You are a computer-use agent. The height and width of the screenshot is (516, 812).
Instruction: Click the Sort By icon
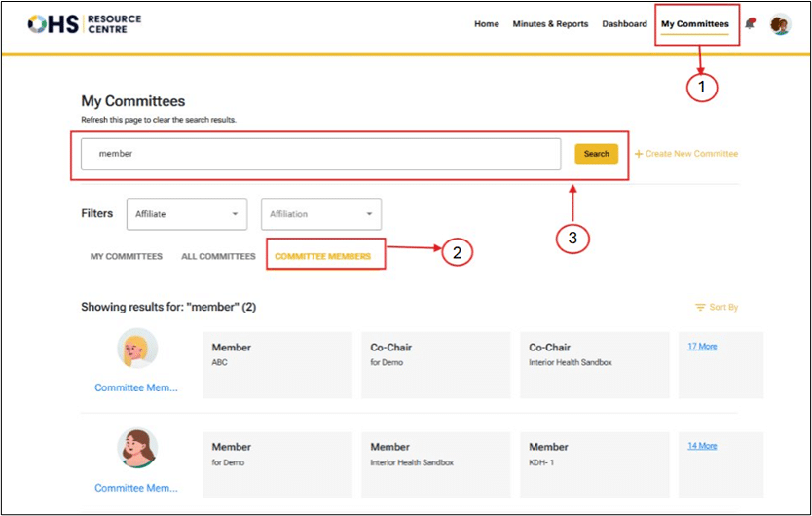(699, 308)
